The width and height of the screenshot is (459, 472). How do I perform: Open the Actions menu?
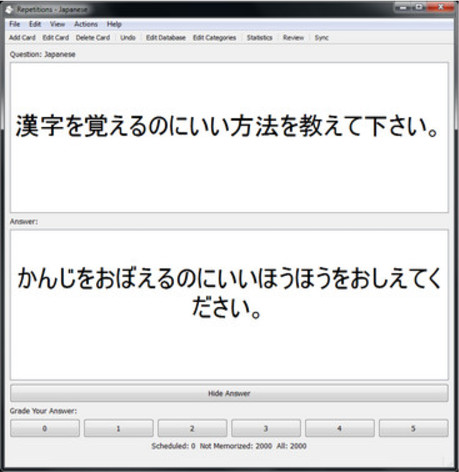pos(86,24)
